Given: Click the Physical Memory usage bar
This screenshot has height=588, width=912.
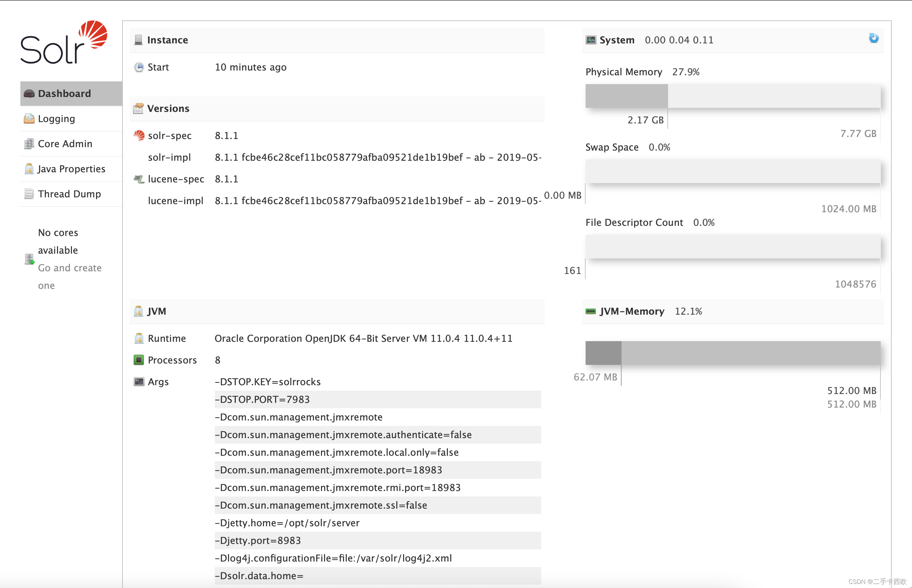Looking at the screenshot, I should coord(733,96).
